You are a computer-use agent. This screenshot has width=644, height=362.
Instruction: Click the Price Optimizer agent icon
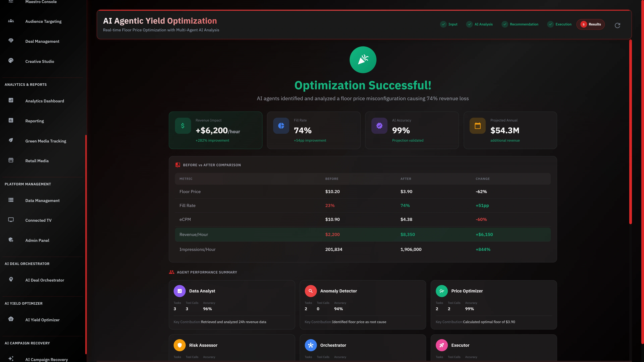(442, 291)
